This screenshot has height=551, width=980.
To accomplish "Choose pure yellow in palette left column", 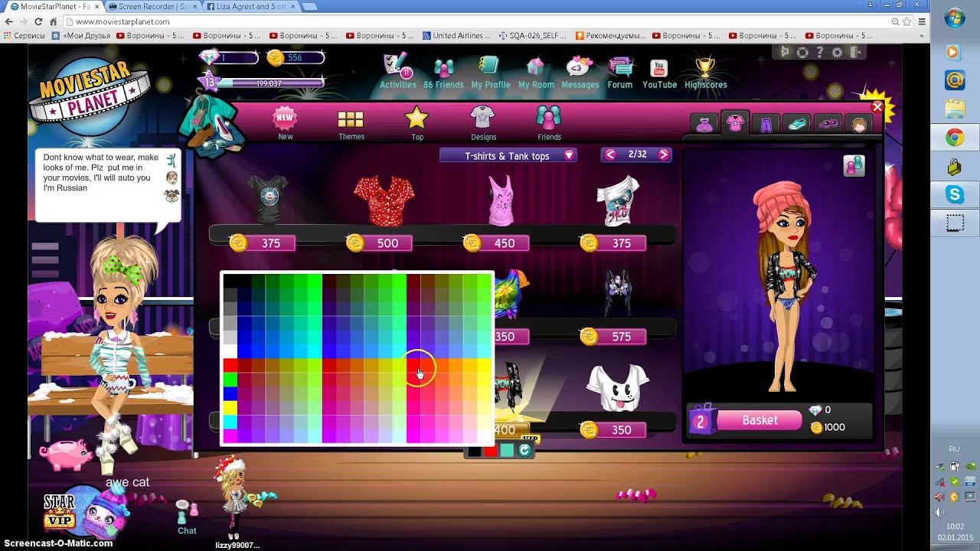I will pos(230,408).
